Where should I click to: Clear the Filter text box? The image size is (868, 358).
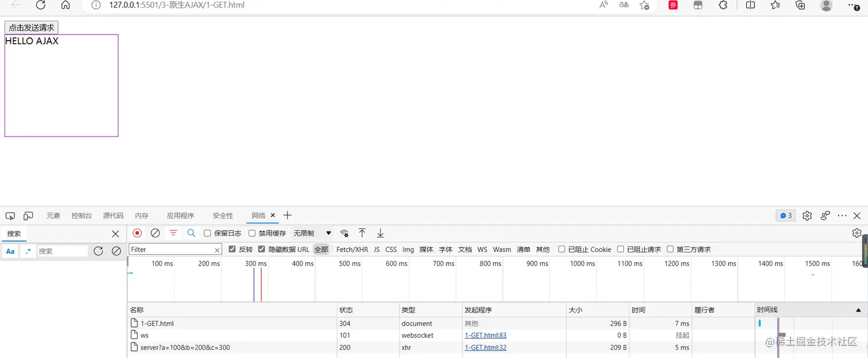217,250
